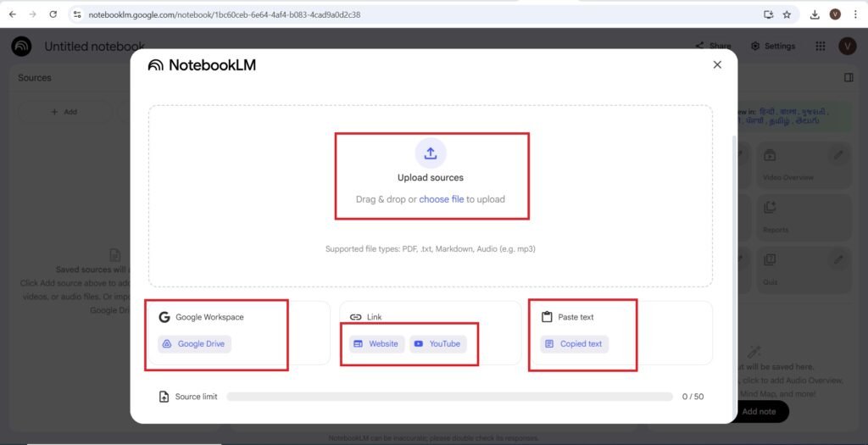
Task: Add a YouTube link source
Action: pos(438,344)
